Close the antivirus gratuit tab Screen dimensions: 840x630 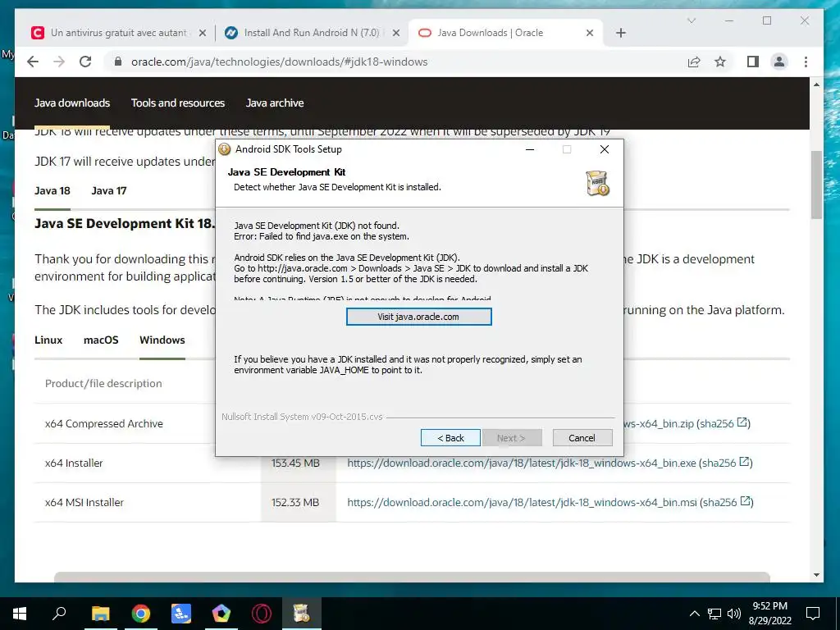202,33
